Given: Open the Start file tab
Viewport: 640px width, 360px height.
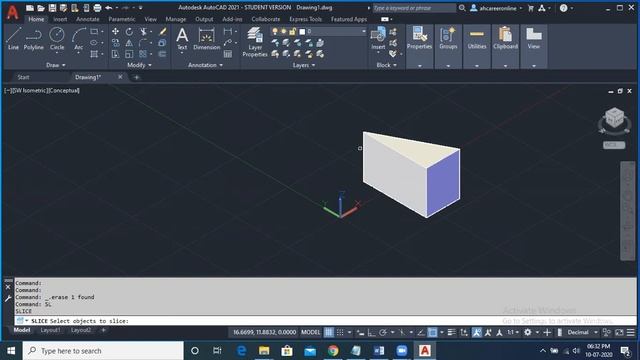Looking at the screenshot, I should (x=23, y=77).
